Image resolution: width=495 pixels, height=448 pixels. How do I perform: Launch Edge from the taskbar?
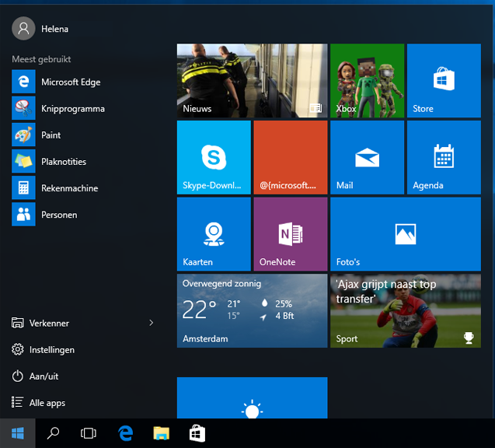point(126,433)
